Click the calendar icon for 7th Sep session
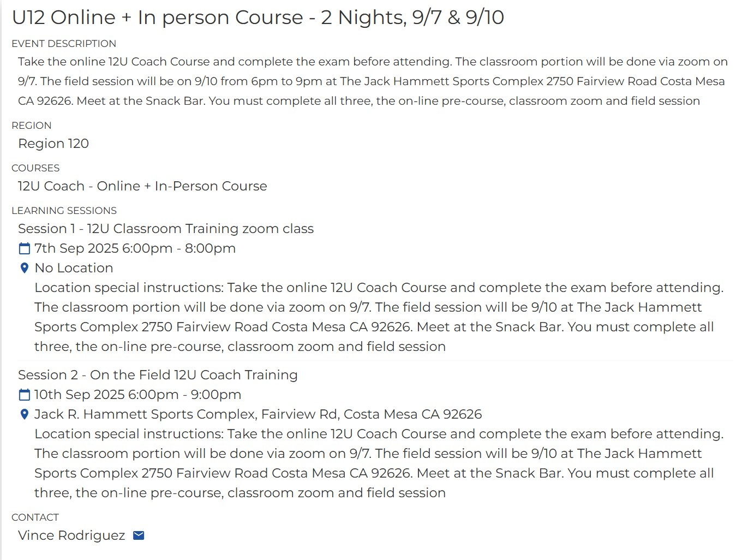Screen dimensions: 742x560 tap(25, 249)
